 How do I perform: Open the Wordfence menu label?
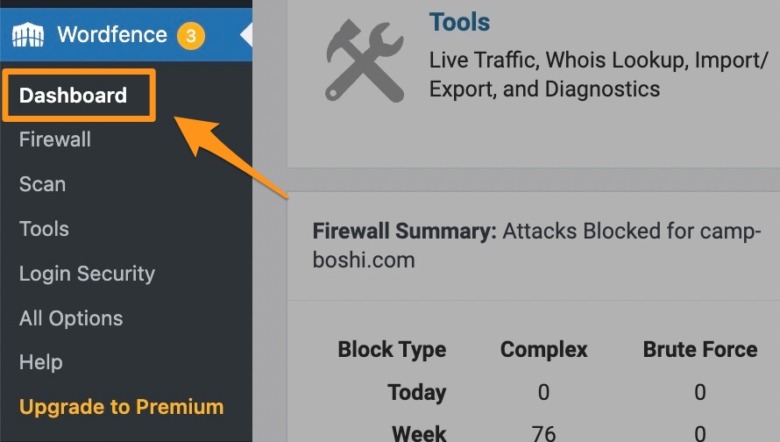click(x=112, y=35)
